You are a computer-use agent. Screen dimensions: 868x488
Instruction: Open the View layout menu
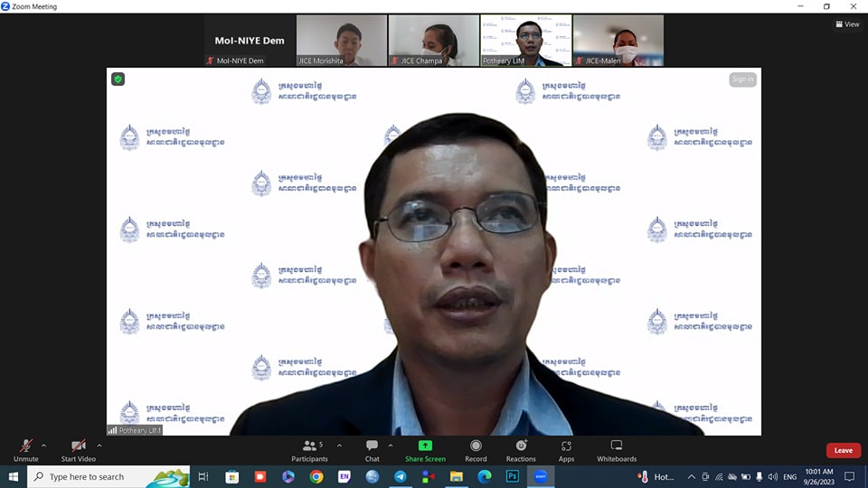coord(847,24)
